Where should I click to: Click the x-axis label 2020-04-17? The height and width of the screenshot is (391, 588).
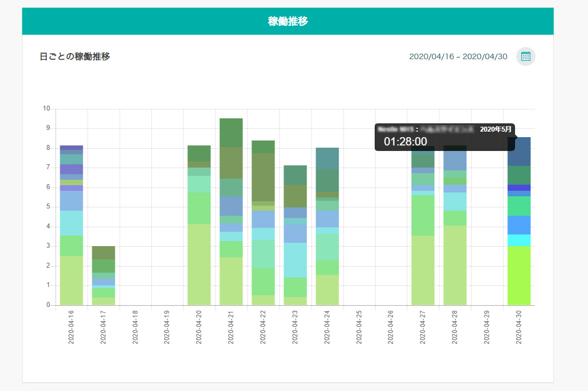click(103, 327)
